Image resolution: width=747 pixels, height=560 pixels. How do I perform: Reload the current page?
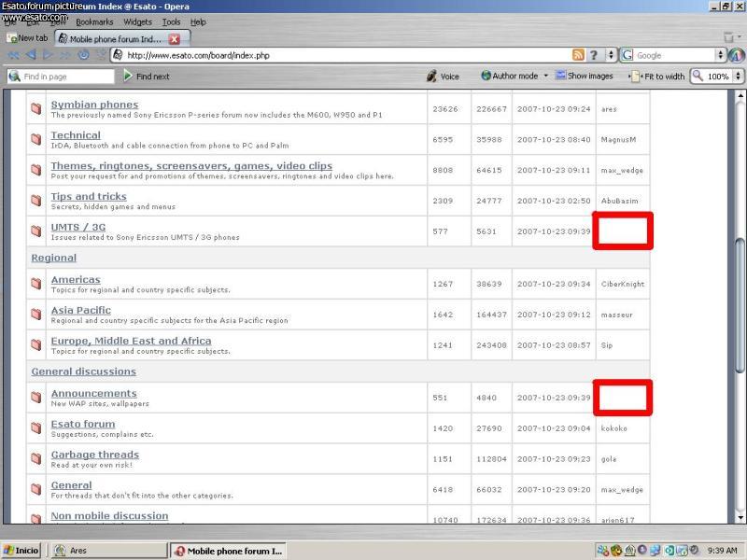[x=83, y=55]
